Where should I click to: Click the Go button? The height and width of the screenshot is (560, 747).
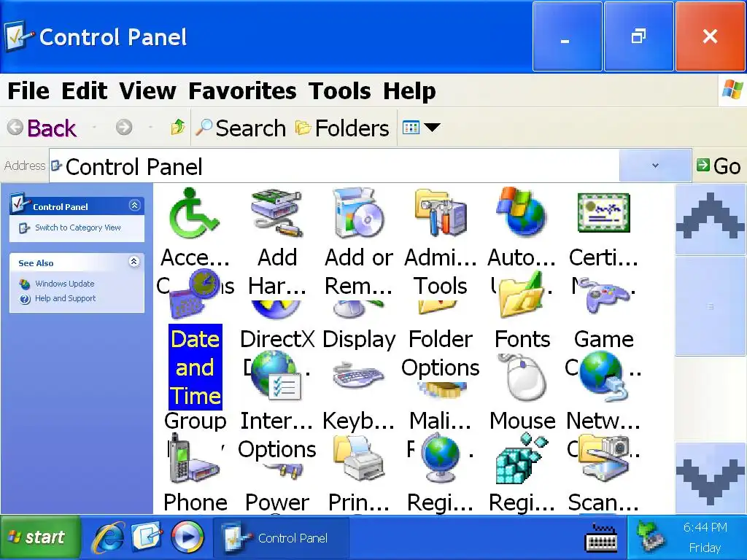click(x=719, y=166)
